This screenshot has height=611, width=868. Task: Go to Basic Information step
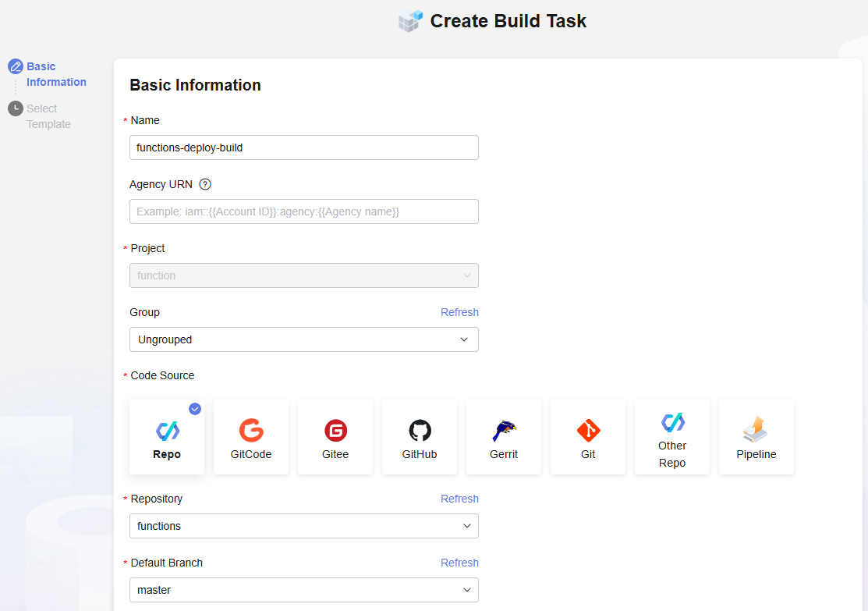[55, 74]
